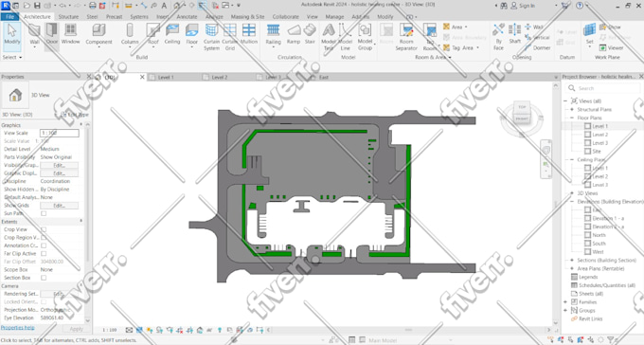Open the work plane Viewer
Image resolution: width=644 pixels, height=345 pixels.
pos(611,47)
